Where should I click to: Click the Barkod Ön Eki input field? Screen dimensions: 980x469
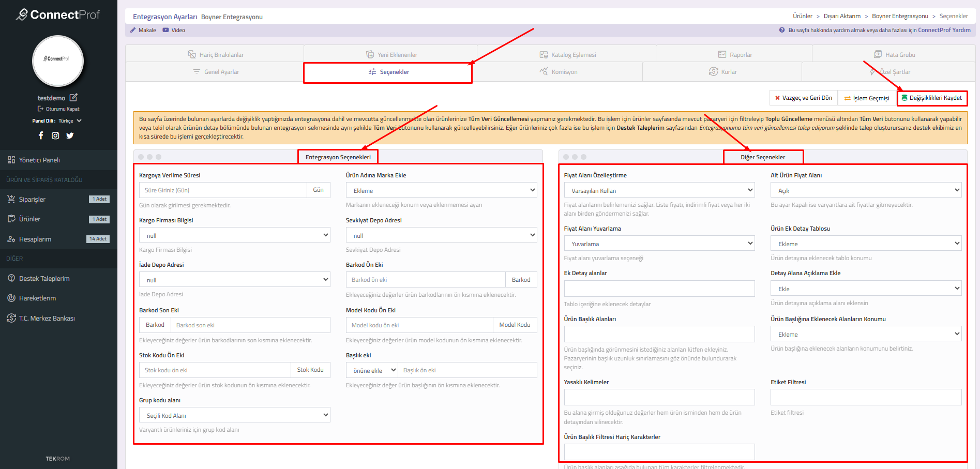click(x=426, y=280)
